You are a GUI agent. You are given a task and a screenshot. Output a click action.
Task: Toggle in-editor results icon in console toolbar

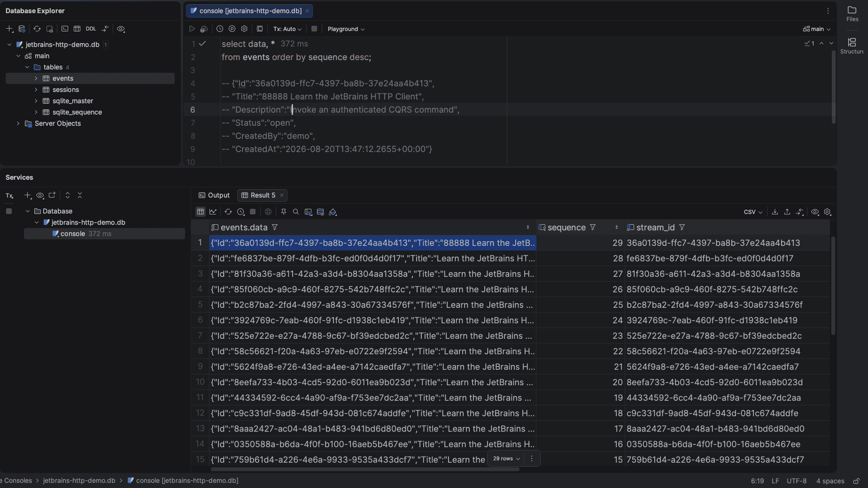259,29
